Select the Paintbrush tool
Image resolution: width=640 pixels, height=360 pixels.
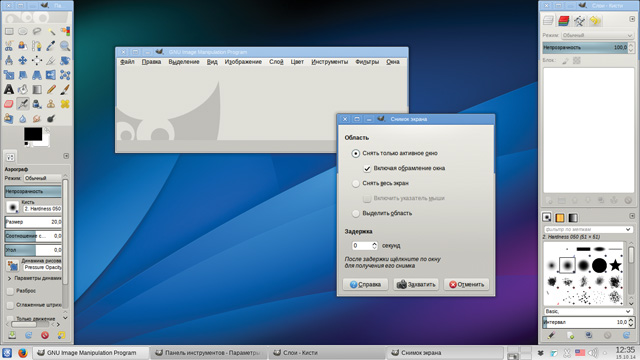pos(65,89)
